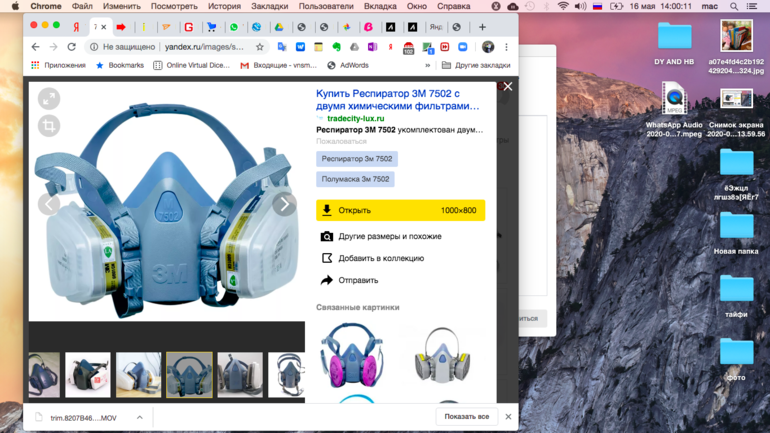770x433 pixels.
Task: Open the tradecity-lux.ru source link
Action: (356, 118)
